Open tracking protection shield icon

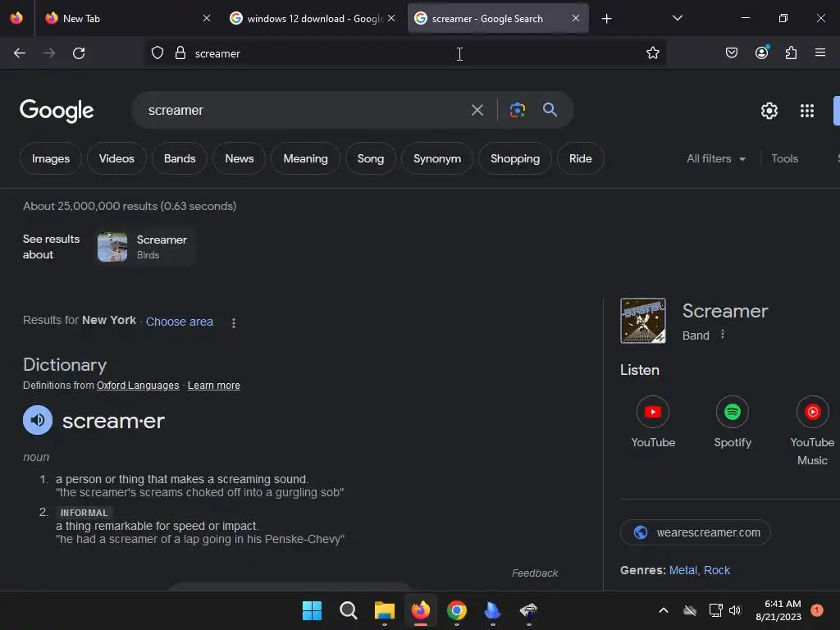point(157,52)
